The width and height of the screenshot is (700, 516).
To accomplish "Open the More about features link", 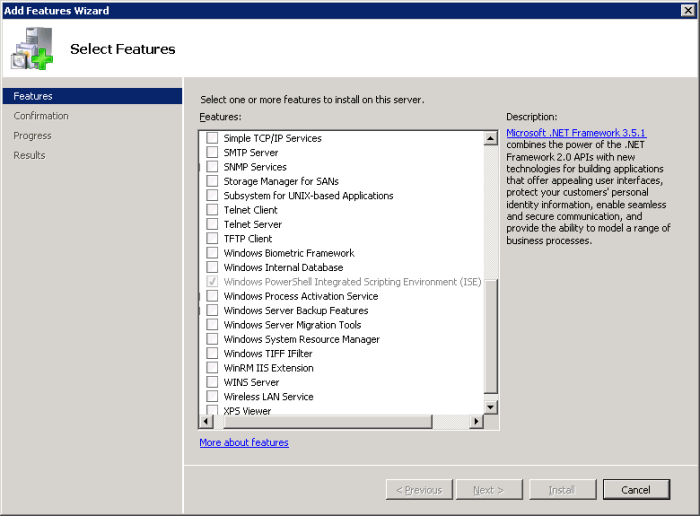I will pos(244,442).
